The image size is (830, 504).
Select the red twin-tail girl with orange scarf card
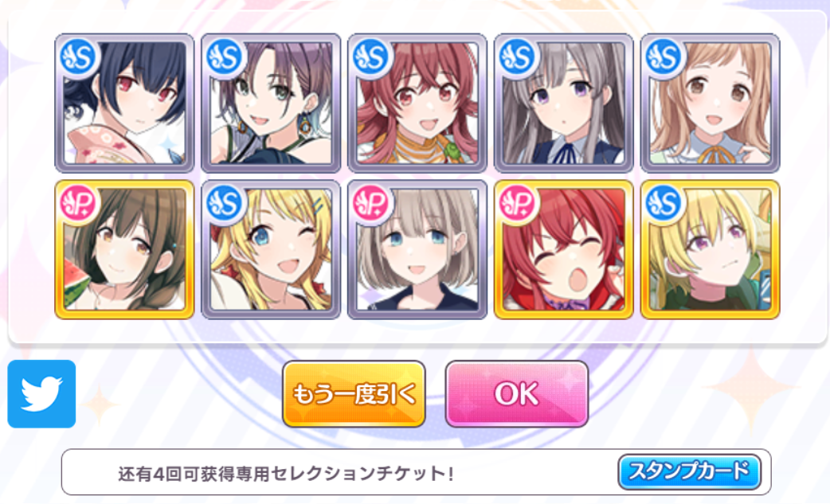417,104
